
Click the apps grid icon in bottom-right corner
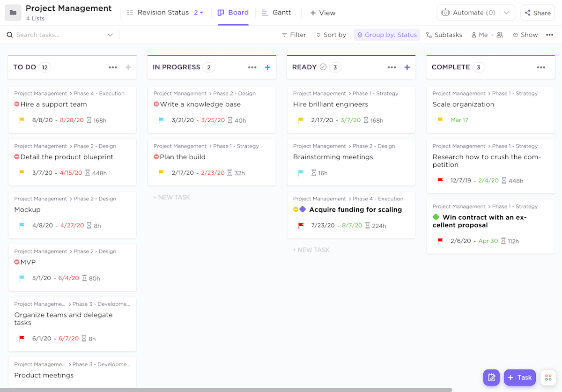[x=548, y=377]
